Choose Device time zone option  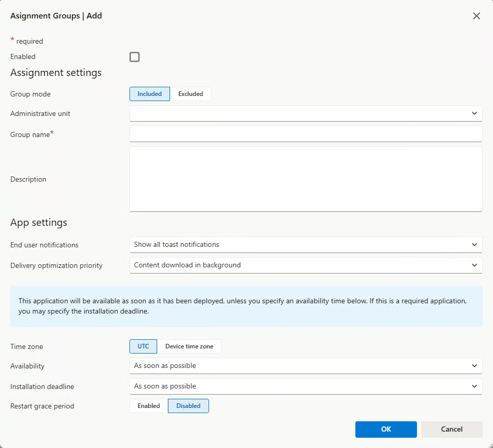point(189,346)
